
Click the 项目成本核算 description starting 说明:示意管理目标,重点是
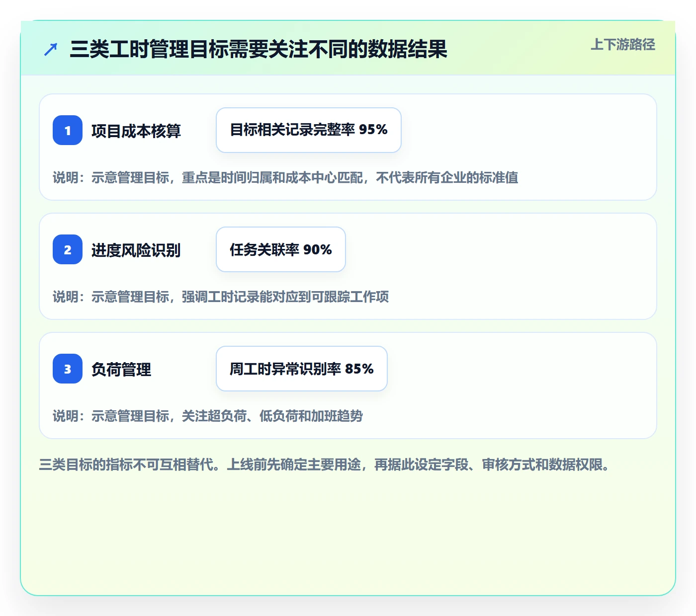(x=285, y=177)
